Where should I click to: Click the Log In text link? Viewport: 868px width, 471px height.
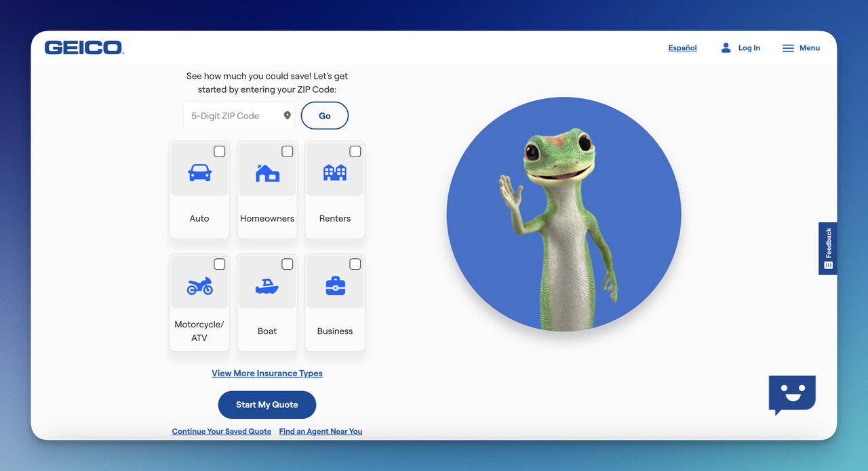click(749, 48)
